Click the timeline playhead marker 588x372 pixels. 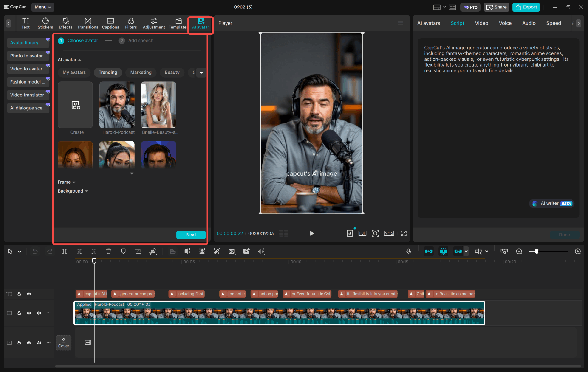pos(94,261)
